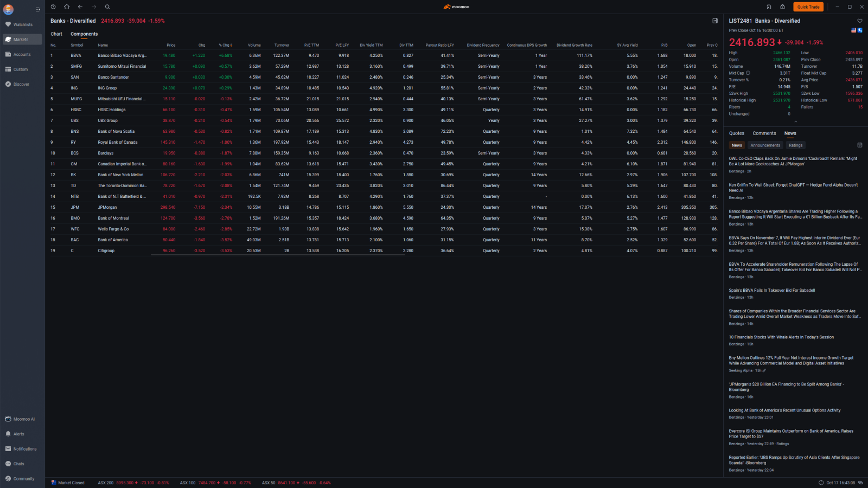The height and width of the screenshot is (488, 868).
Task: Collapse the quote details chevron
Action: coord(795,121)
